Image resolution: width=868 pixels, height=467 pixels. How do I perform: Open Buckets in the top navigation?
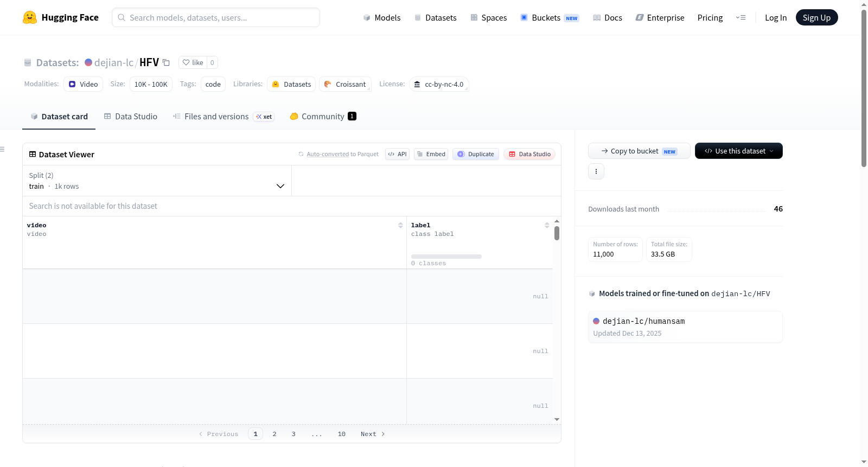point(550,17)
